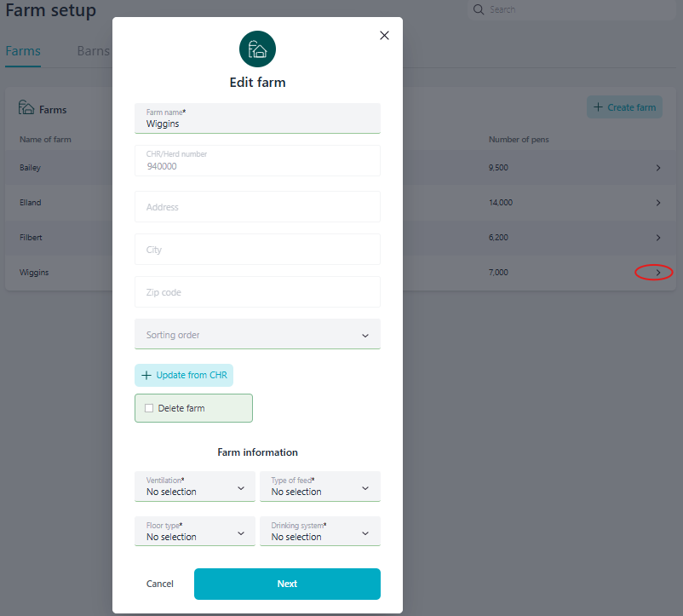Click the plus icon on Update from CHR
Image resolution: width=683 pixels, height=616 pixels.
click(x=146, y=376)
